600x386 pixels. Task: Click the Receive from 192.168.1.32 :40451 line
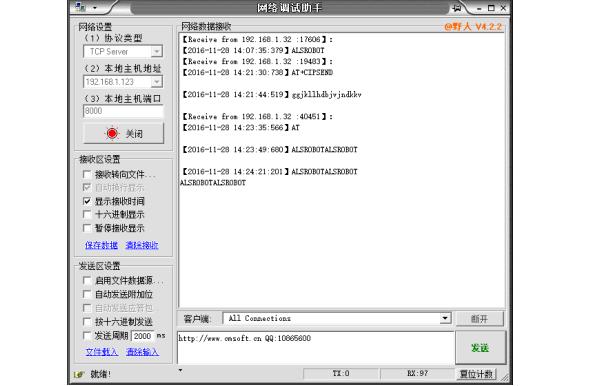click(257, 116)
